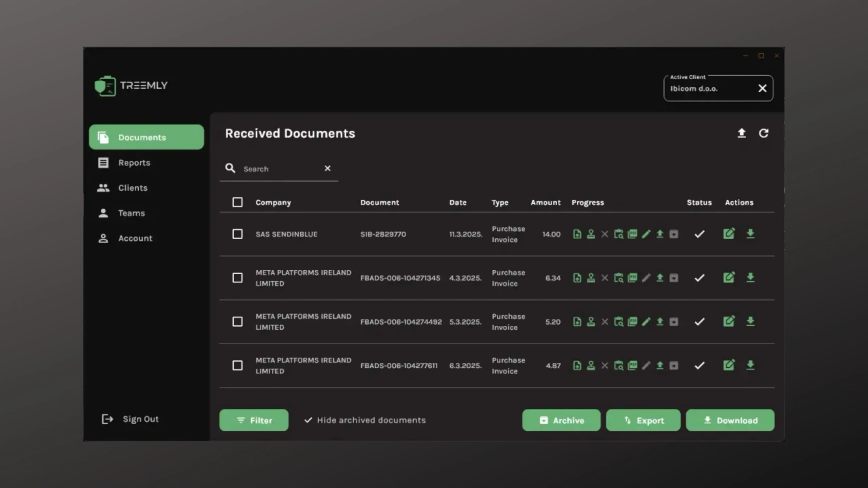Check the FBADS-006-104274492 row checkbox

[x=237, y=322]
